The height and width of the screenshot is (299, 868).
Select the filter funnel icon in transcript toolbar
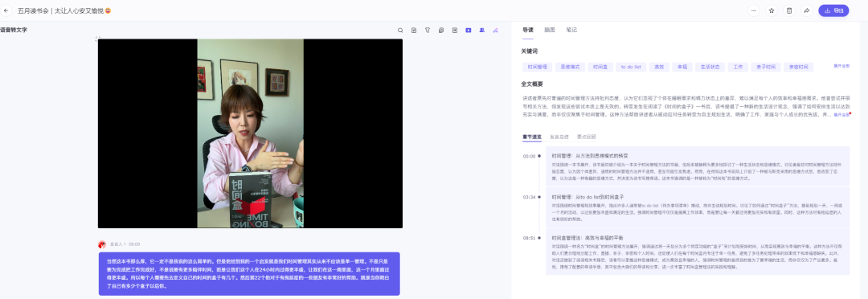coord(428,31)
